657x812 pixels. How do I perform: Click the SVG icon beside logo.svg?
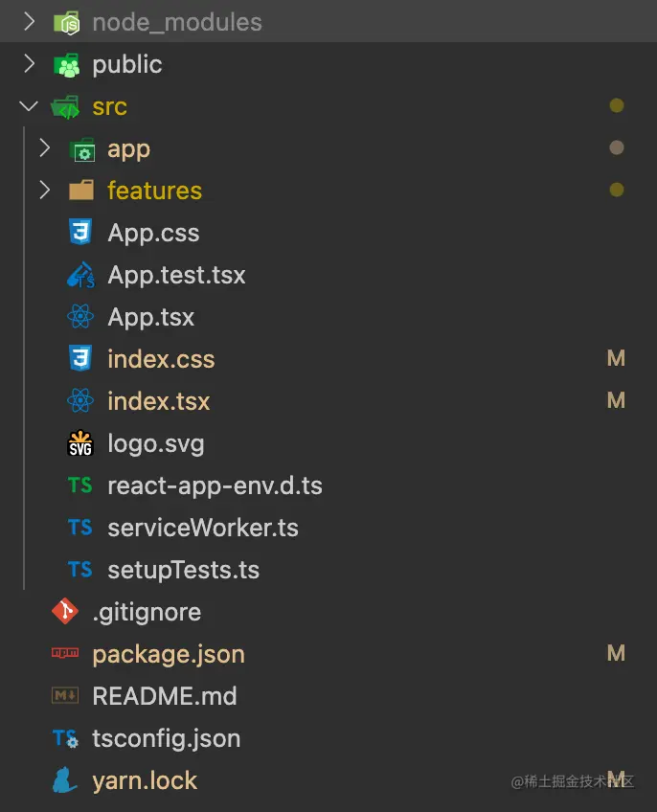[x=80, y=443]
